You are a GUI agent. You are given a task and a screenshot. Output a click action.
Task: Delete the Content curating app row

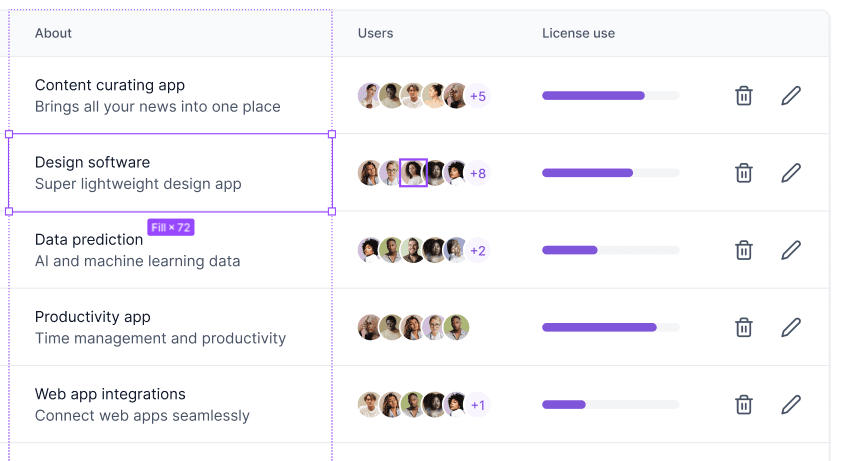point(743,96)
